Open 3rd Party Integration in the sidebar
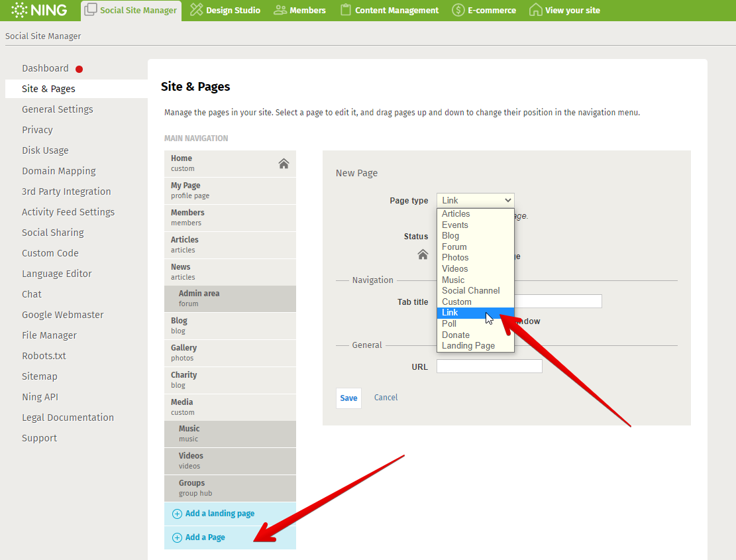Screen dimensions: 736x560 pyautogui.click(x=66, y=192)
